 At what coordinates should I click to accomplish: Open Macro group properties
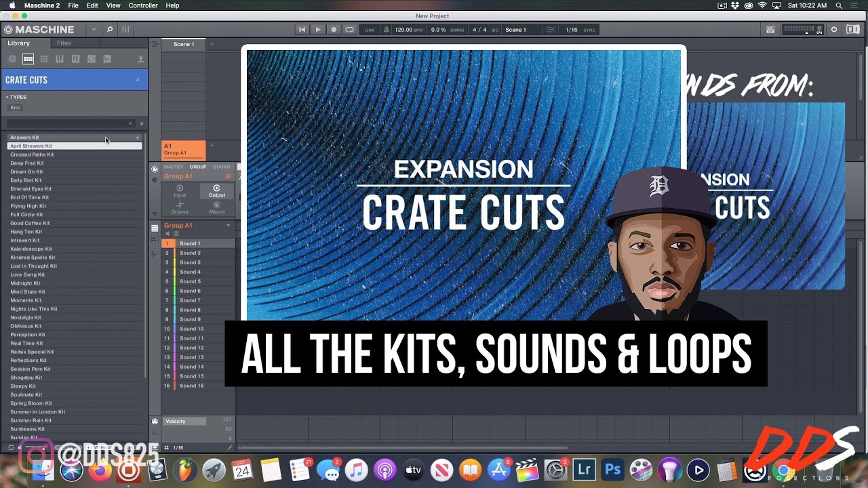pos(217,208)
